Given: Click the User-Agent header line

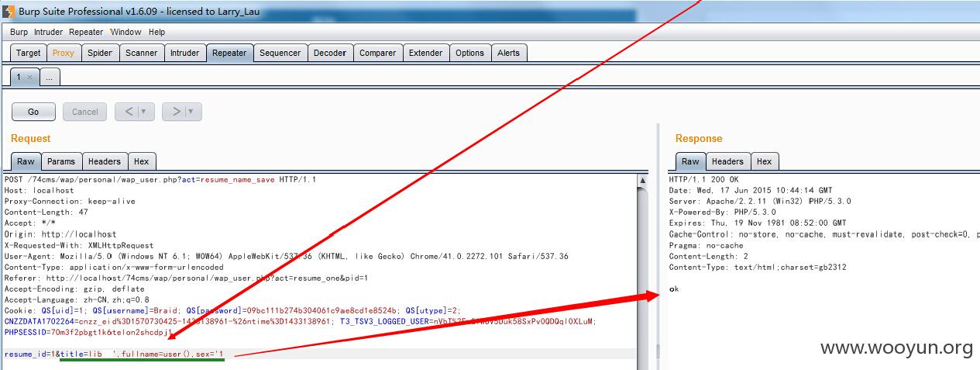Looking at the screenshot, I should point(286,255).
